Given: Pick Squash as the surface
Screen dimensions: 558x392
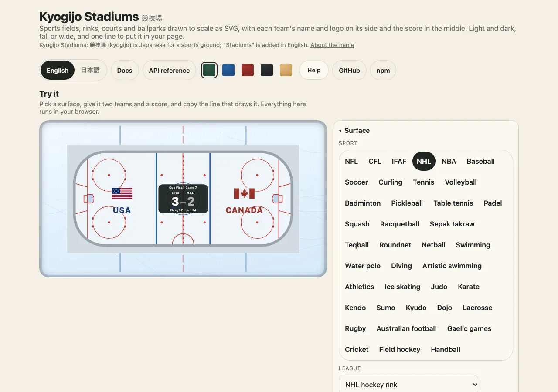Looking at the screenshot, I should [x=357, y=224].
